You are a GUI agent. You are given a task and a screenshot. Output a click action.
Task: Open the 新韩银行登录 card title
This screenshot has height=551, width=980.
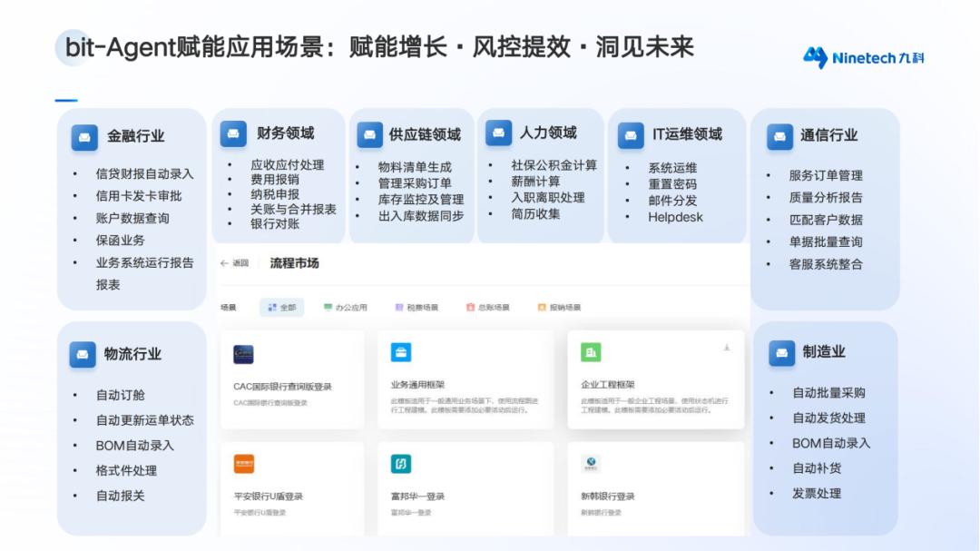coord(607,497)
